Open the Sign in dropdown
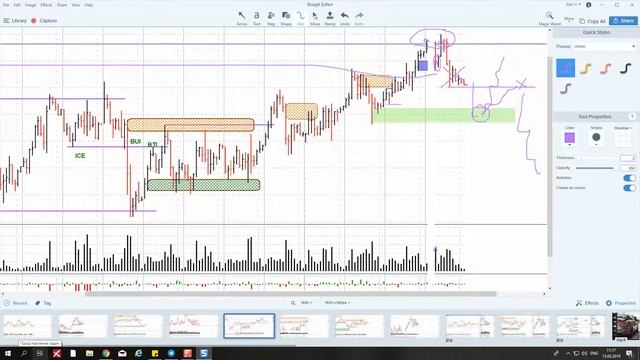This screenshot has width=640, height=360. [573, 4]
